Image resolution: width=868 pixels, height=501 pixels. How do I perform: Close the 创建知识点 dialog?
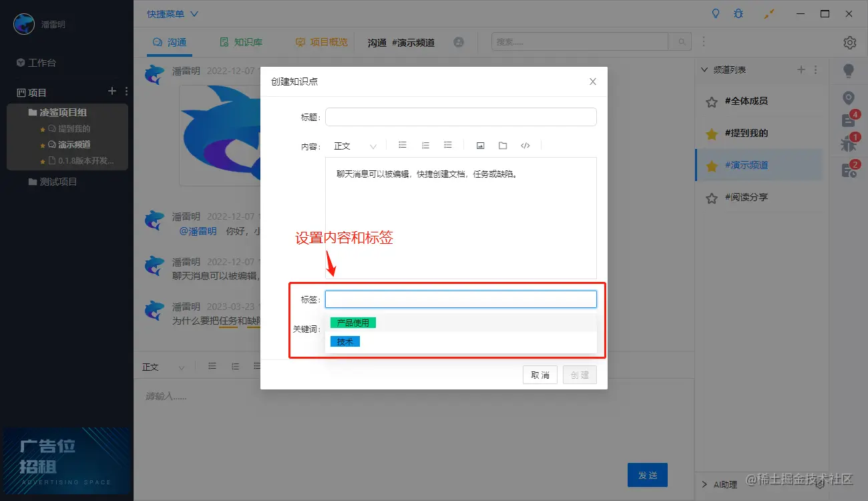point(593,81)
